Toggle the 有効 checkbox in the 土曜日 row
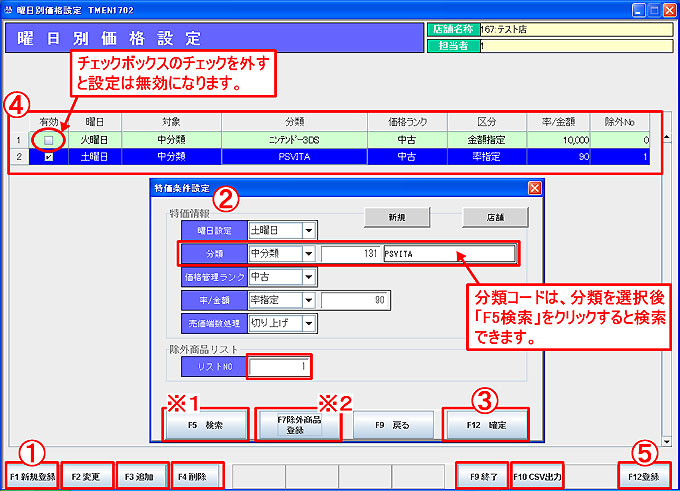 click(x=49, y=157)
